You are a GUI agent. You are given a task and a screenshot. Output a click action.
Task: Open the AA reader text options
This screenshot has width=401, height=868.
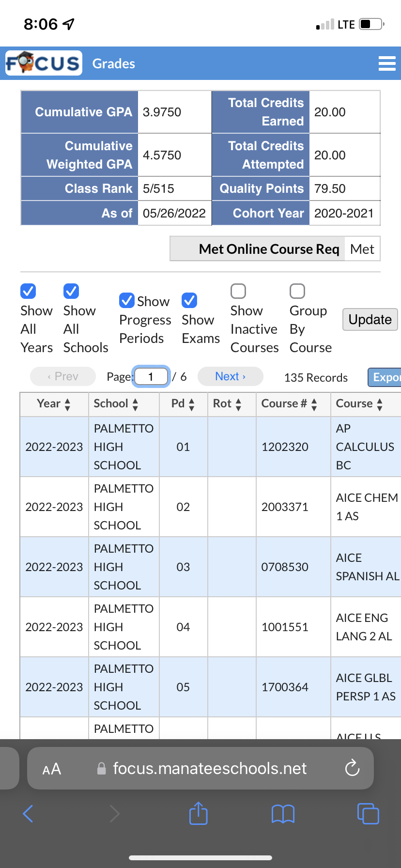[x=52, y=769]
